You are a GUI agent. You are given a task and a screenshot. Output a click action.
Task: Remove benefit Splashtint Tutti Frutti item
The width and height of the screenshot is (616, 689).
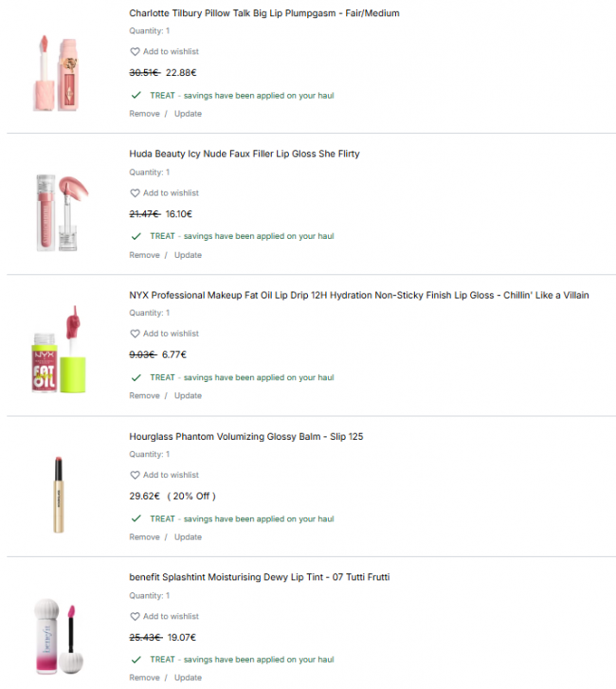(144, 678)
